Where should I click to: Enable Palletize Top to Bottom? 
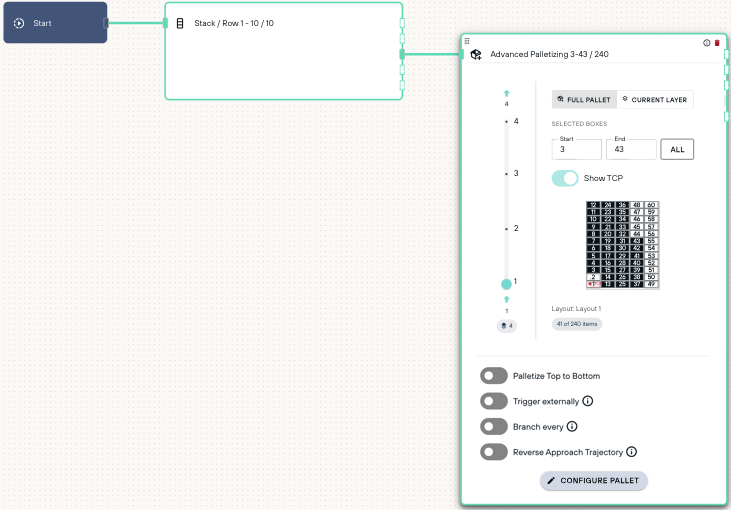pos(494,376)
